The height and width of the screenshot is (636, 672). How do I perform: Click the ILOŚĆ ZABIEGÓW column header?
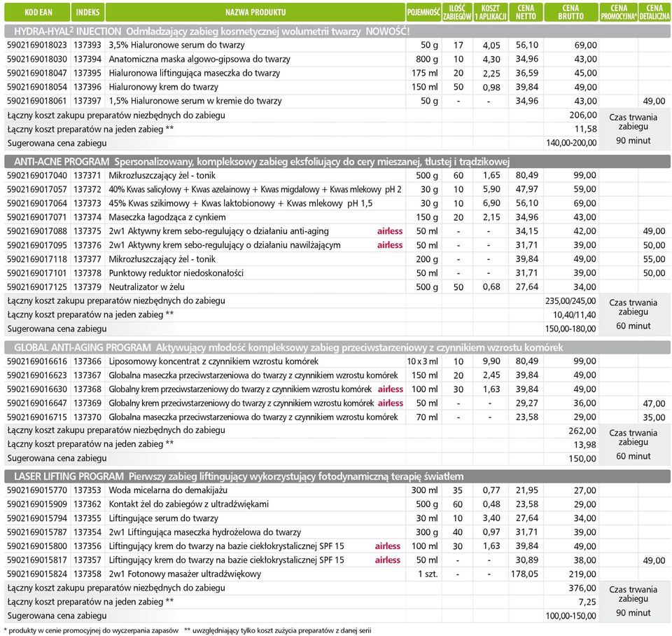tap(457, 12)
